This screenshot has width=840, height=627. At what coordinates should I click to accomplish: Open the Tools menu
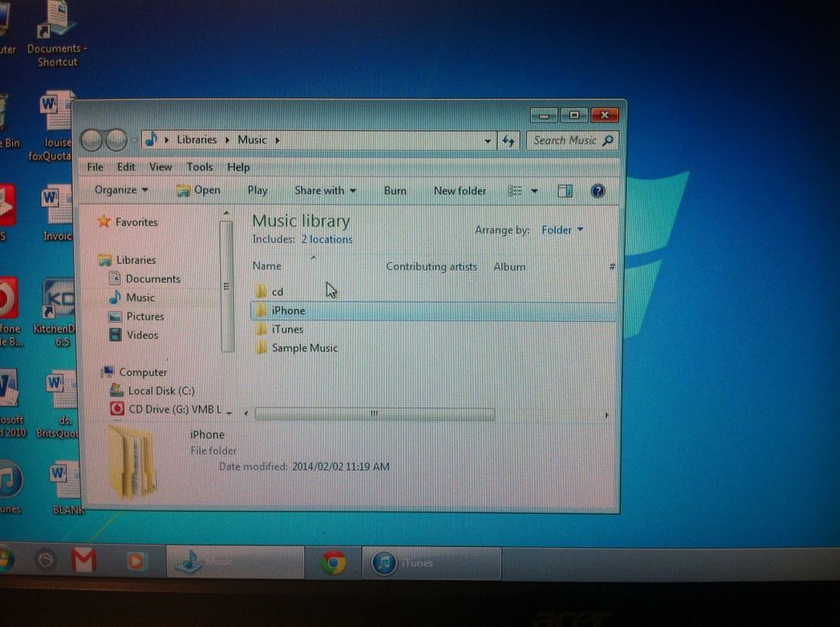pos(200,167)
